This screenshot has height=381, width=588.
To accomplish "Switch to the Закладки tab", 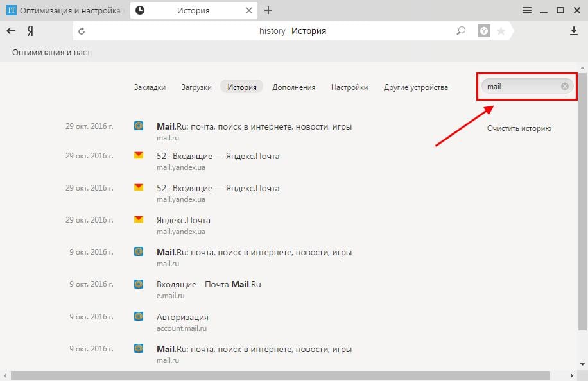I will click(149, 86).
